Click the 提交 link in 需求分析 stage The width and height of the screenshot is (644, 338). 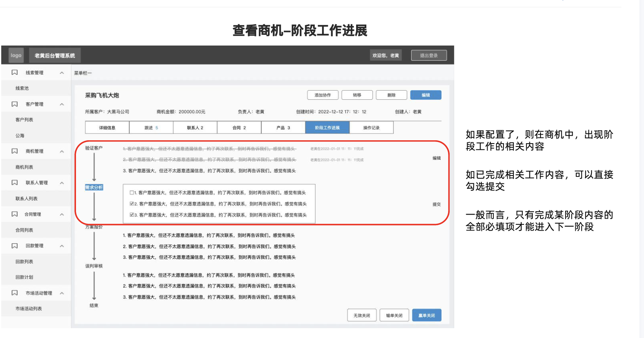(437, 204)
